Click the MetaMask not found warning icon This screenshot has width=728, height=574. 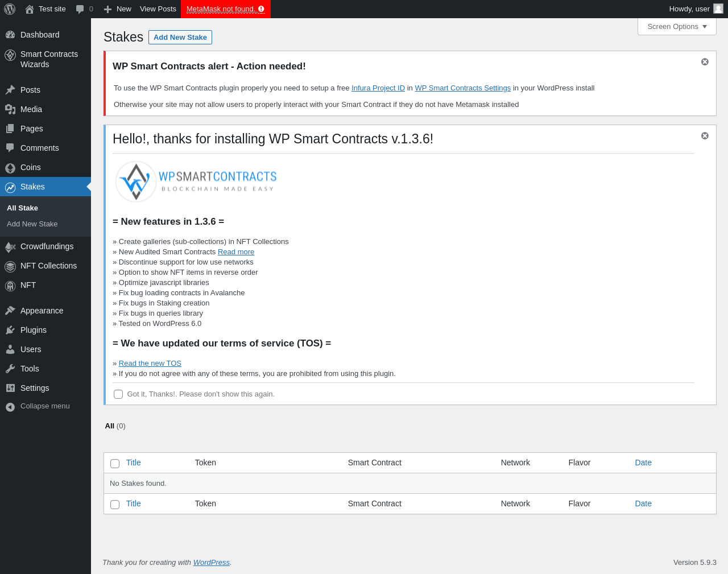pyautogui.click(x=261, y=9)
